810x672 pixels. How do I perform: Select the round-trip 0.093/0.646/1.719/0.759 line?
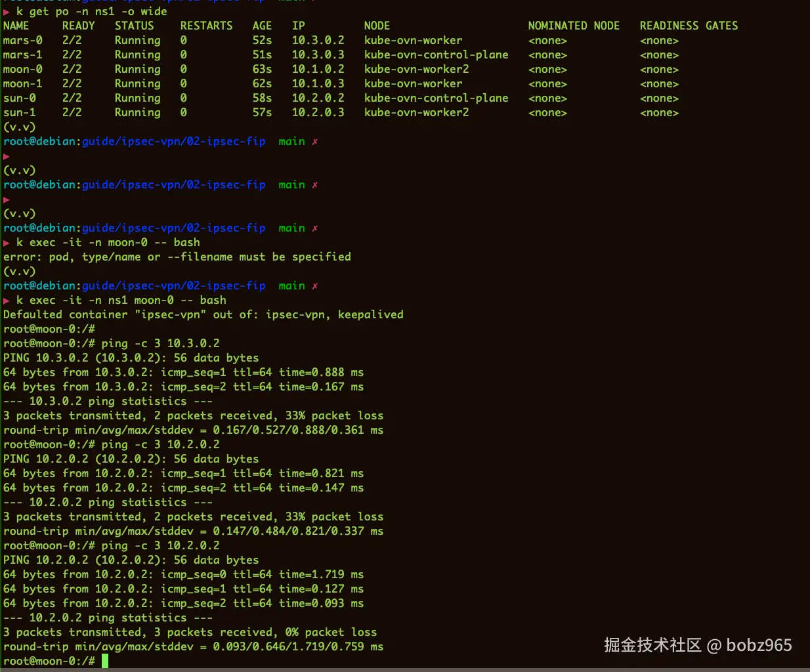click(194, 646)
